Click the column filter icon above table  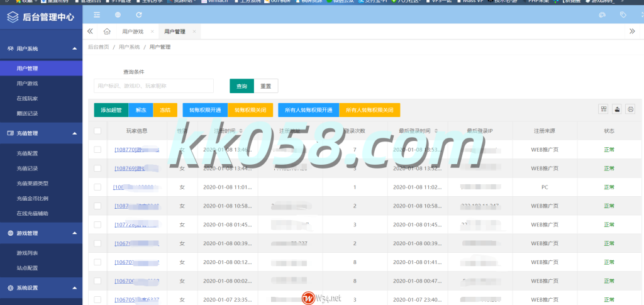pyautogui.click(x=604, y=109)
